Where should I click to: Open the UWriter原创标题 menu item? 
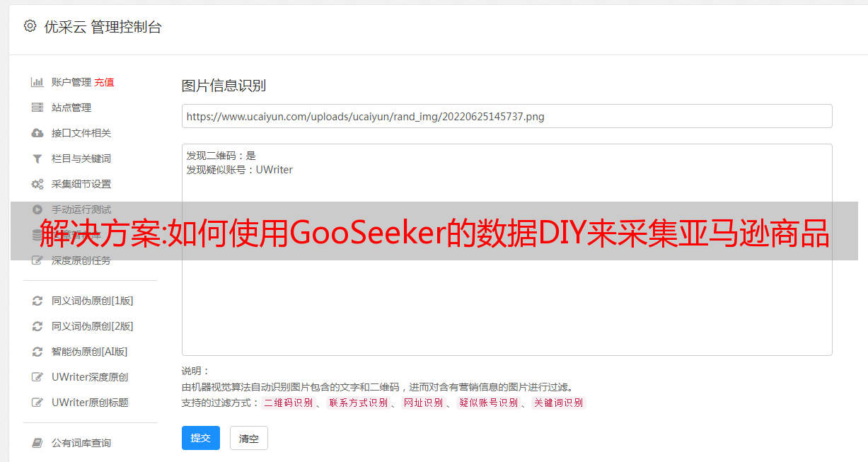pos(90,403)
